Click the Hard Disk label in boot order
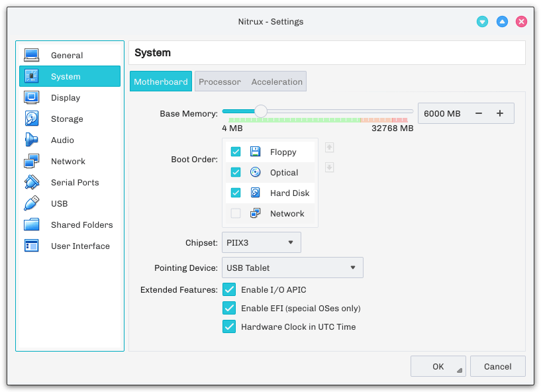Screen dimensions: 541x392 [x=290, y=193]
